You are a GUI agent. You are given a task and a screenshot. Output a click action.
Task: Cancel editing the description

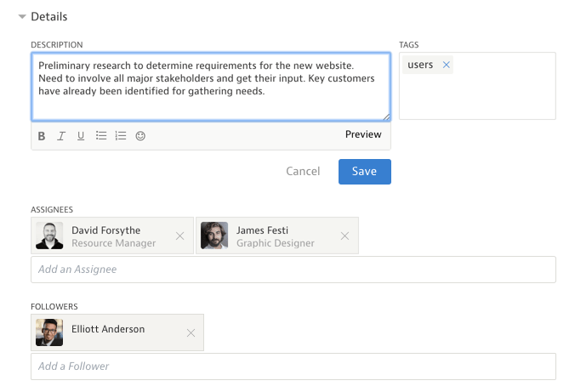[x=303, y=172]
